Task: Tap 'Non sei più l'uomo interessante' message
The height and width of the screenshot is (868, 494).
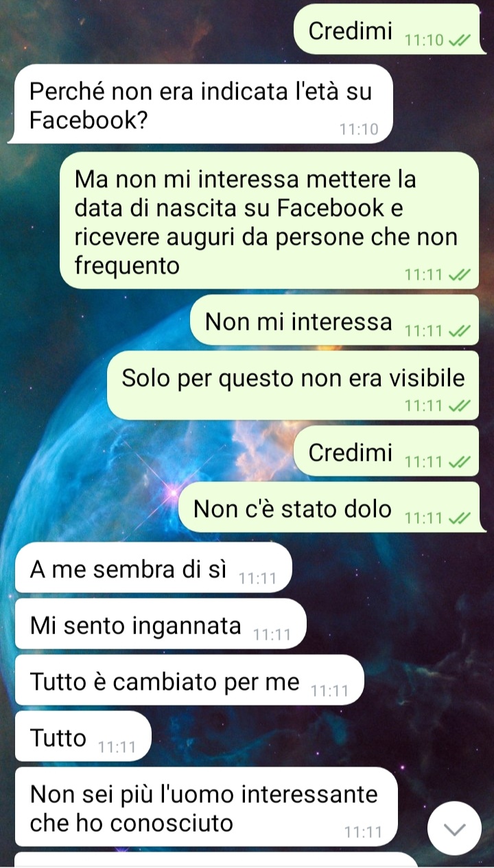Action: point(207,807)
